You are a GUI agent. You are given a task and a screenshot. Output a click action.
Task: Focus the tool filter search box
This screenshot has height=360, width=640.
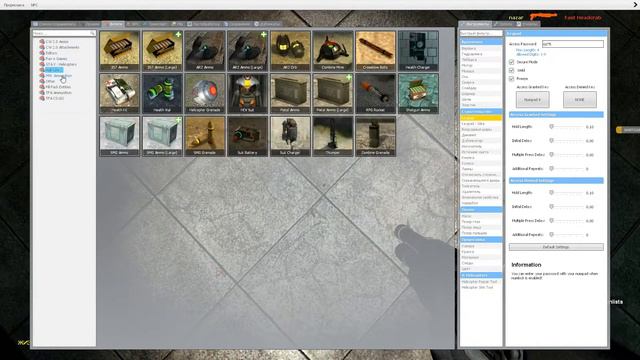pyautogui.click(x=481, y=33)
